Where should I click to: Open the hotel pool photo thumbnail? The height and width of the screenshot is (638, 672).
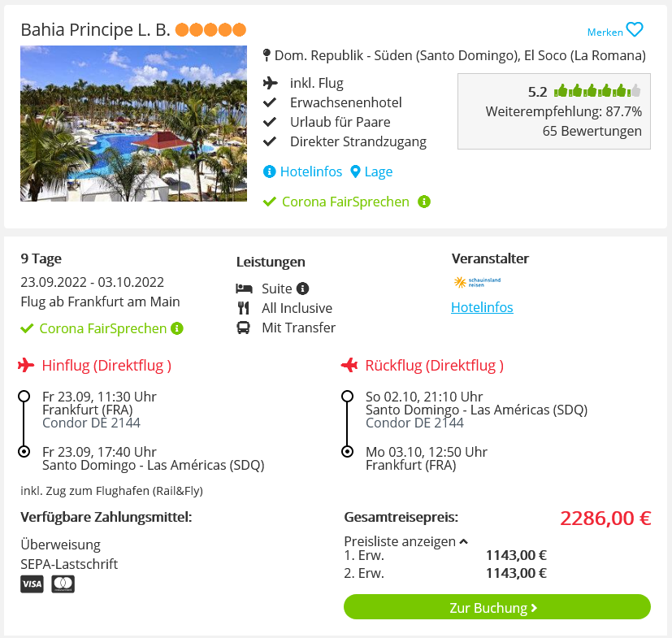coord(134,124)
